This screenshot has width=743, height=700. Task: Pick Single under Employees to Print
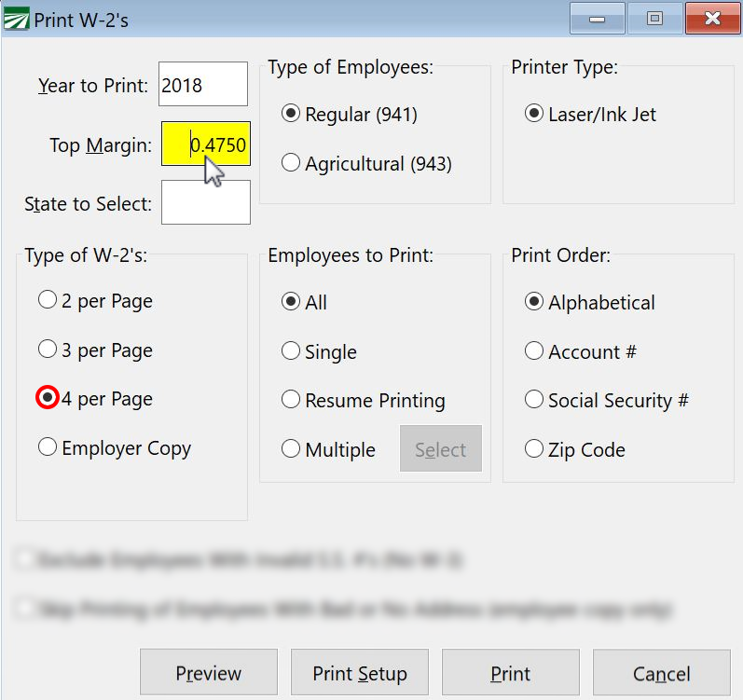click(x=291, y=351)
